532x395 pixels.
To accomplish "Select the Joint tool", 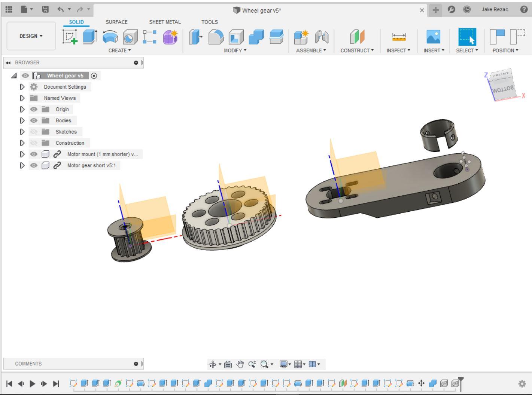I will coord(321,37).
